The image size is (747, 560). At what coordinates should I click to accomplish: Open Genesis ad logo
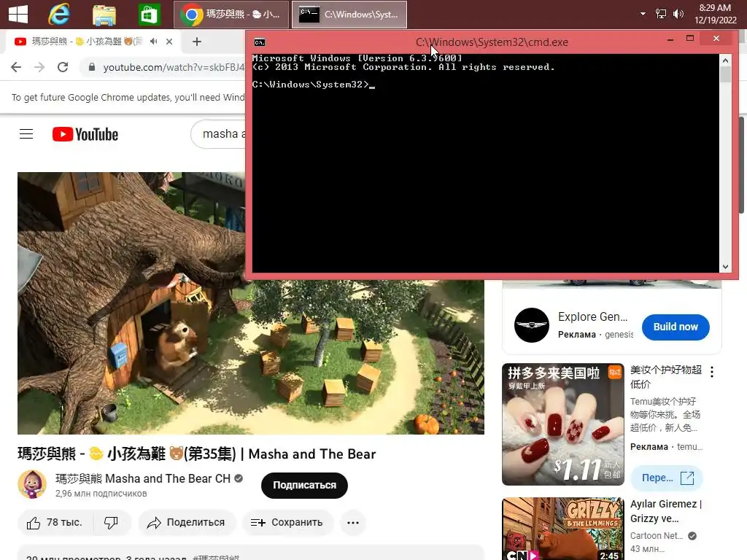pyautogui.click(x=532, y=325)
